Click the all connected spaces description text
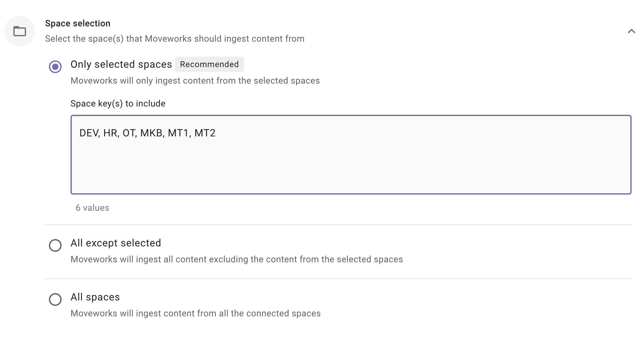 click(196, 313)
